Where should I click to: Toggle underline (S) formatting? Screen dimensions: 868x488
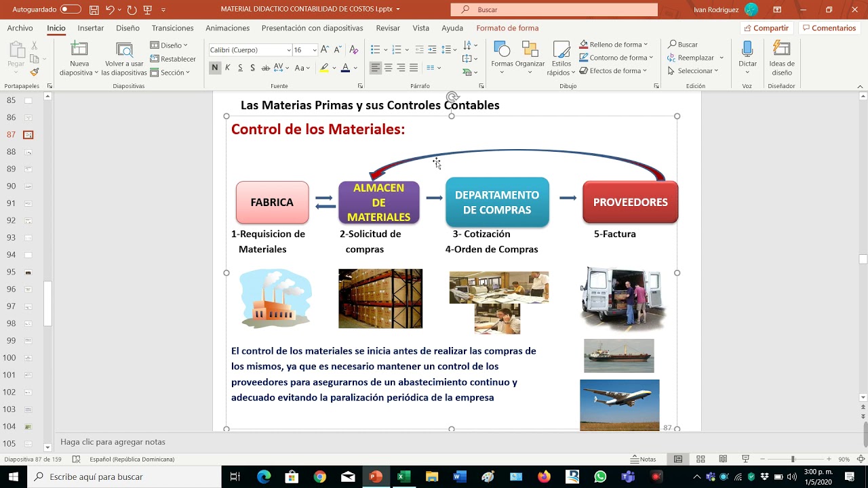(x=239, y=68)
